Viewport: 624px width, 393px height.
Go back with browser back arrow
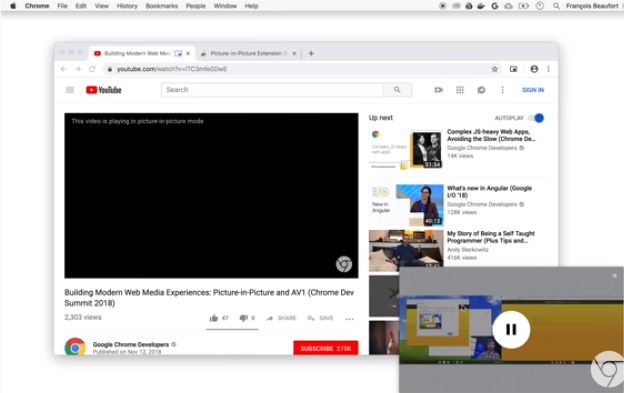64,69
